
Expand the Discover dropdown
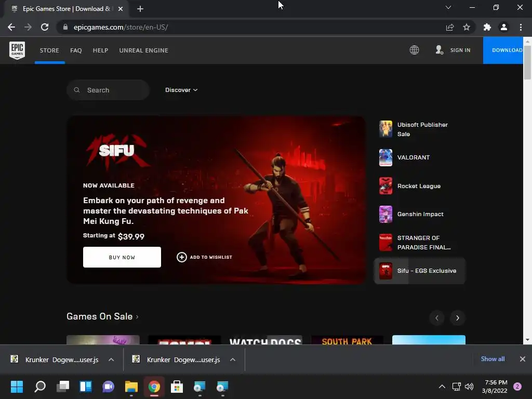(x=181, y=90)
